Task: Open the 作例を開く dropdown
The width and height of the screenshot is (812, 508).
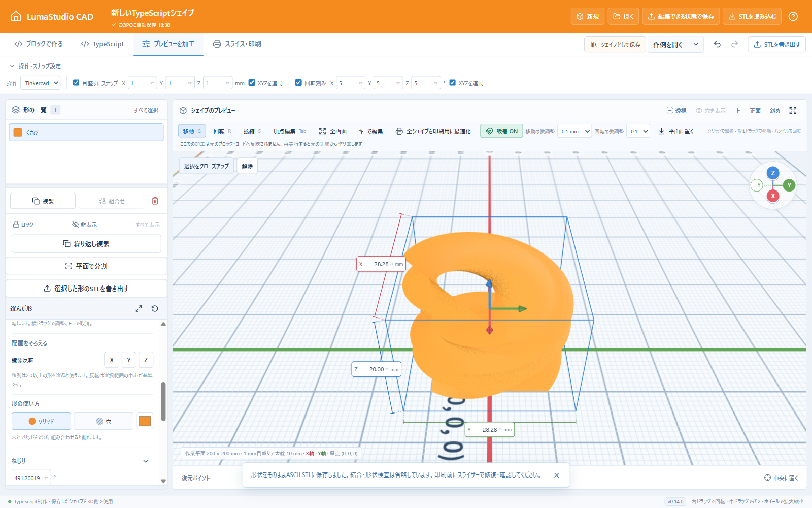Action: (675, 44)
